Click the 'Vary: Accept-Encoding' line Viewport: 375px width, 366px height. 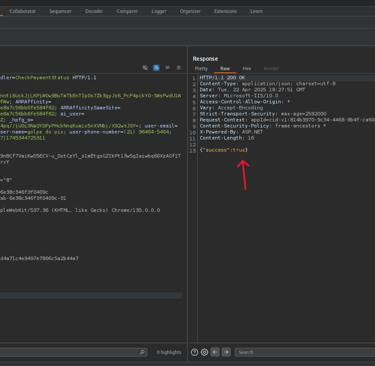pyautogui.click(x=231, y=108)
